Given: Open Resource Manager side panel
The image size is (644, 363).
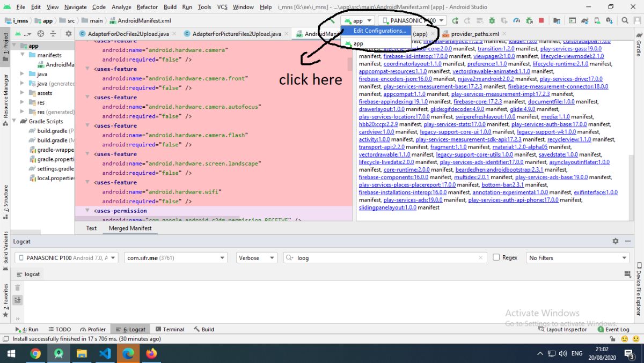Looking at the screenshot, I should pyautogui.click(x=5, y=100).
